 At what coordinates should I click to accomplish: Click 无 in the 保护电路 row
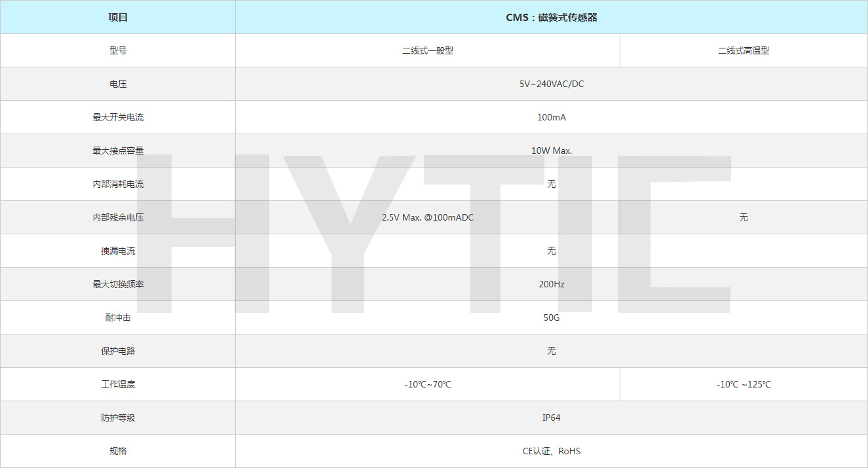tap(552, 351)
